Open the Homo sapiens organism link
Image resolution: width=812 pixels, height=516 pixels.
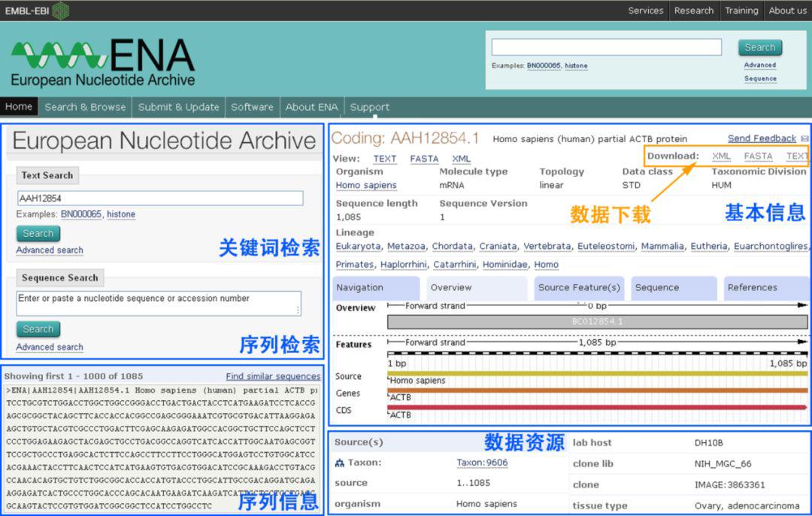pyautogui.click(x=366, y=186)
